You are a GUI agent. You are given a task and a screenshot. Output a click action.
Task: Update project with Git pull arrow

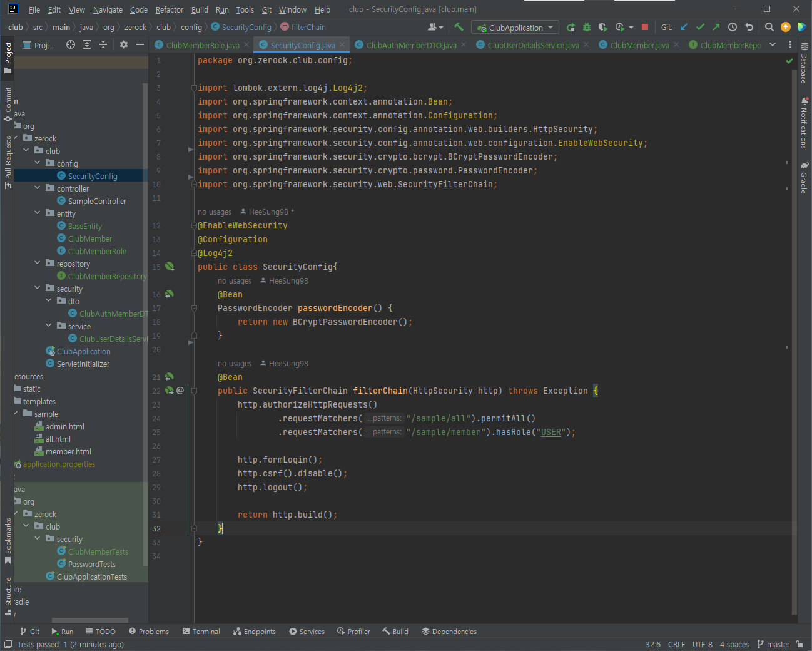point(684,27)
